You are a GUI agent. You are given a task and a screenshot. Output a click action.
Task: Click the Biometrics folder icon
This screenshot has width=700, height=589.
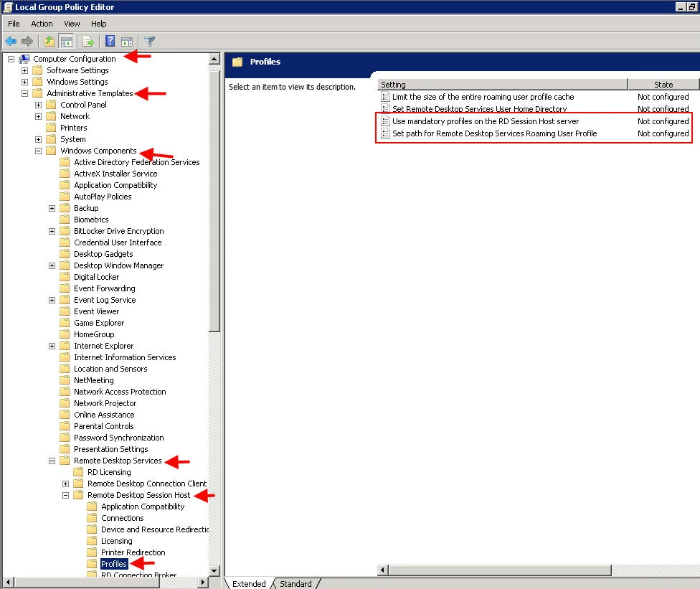point(65,220)
